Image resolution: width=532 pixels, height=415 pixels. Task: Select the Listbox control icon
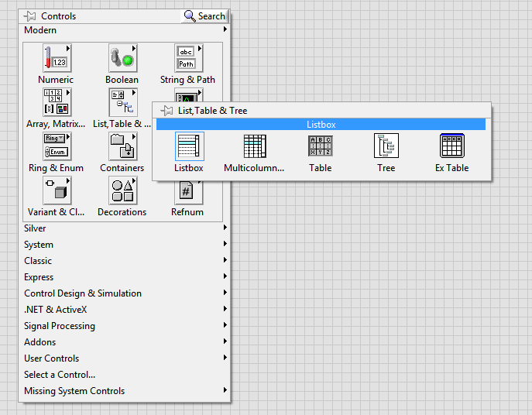(x=189, y=146)
